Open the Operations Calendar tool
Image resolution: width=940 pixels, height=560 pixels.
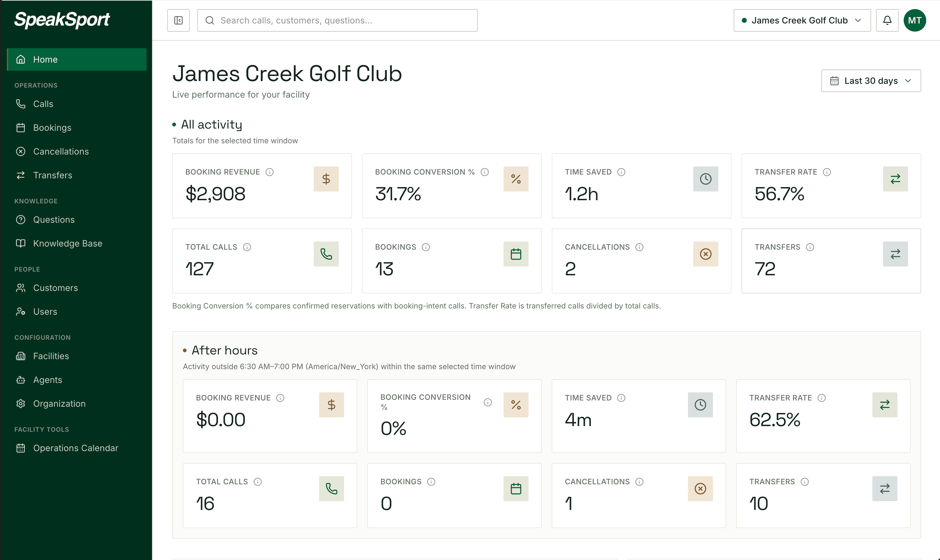click(x=77, y=448)
